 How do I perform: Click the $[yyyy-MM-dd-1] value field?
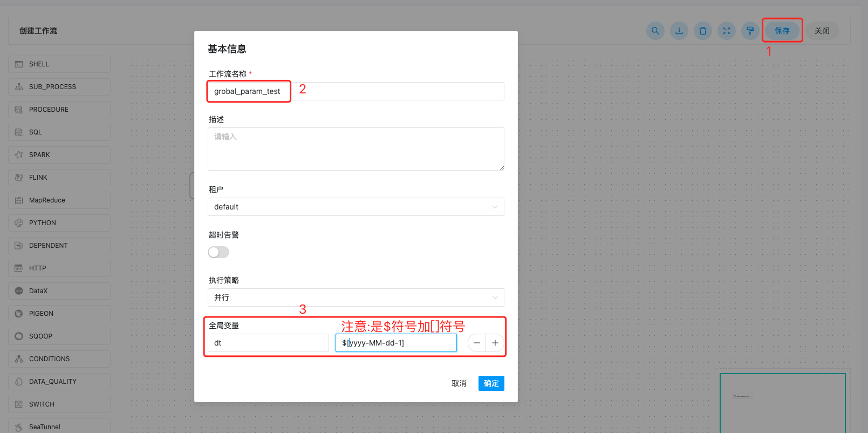(396, 343)
